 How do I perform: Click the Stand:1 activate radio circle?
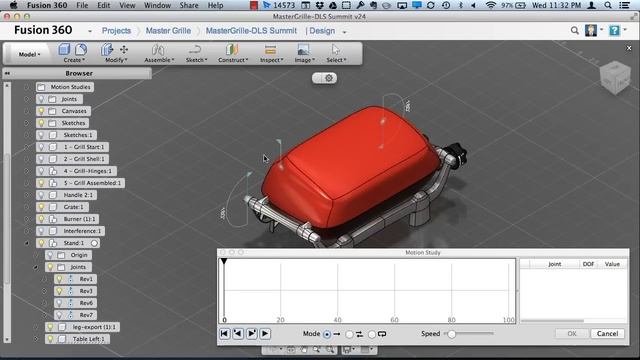point(94,243)
